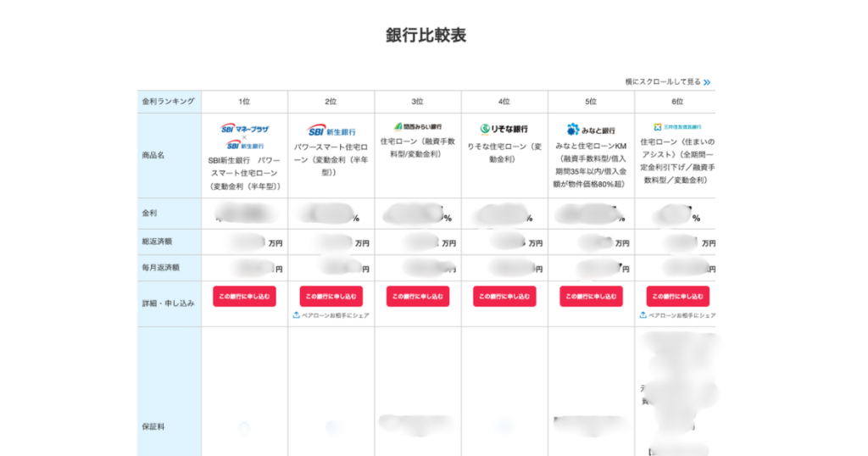Click the small SBI新生銀行 logo in rank 1 column

tap(245, 146)
